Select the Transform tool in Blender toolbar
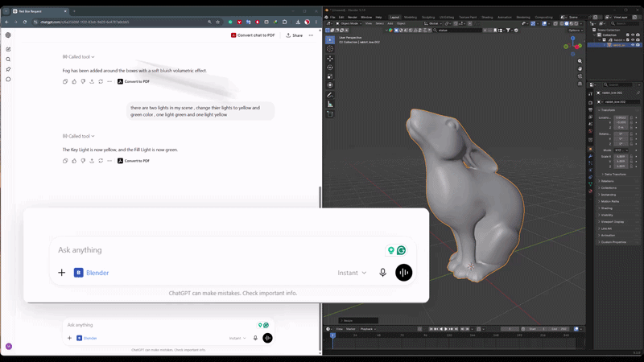 click(x=330, y=85)
